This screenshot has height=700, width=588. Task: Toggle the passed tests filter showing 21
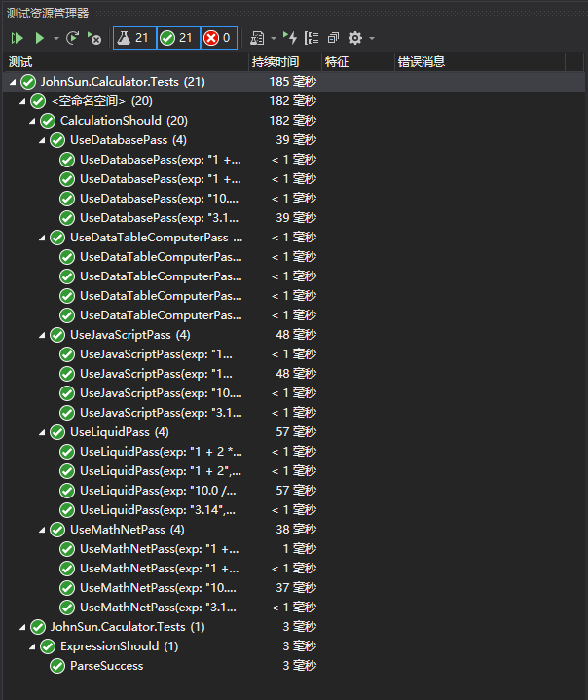click(x=178, y=38)
